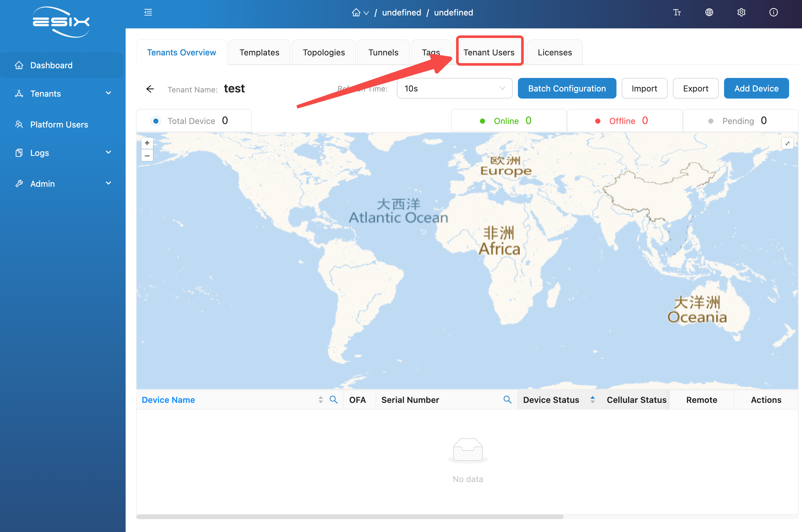This screenshot has height=532, width=802.
Task: Open the Templates tab
Action: point(259,52)
